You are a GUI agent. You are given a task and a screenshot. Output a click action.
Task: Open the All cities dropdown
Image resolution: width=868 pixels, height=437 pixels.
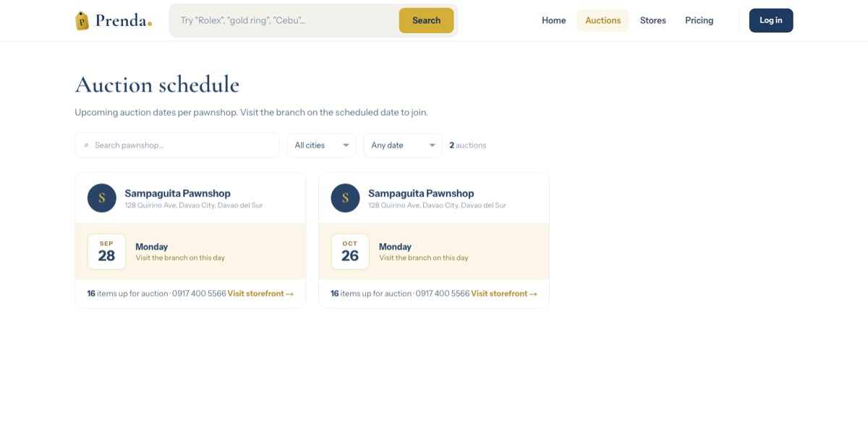(322, 145)
